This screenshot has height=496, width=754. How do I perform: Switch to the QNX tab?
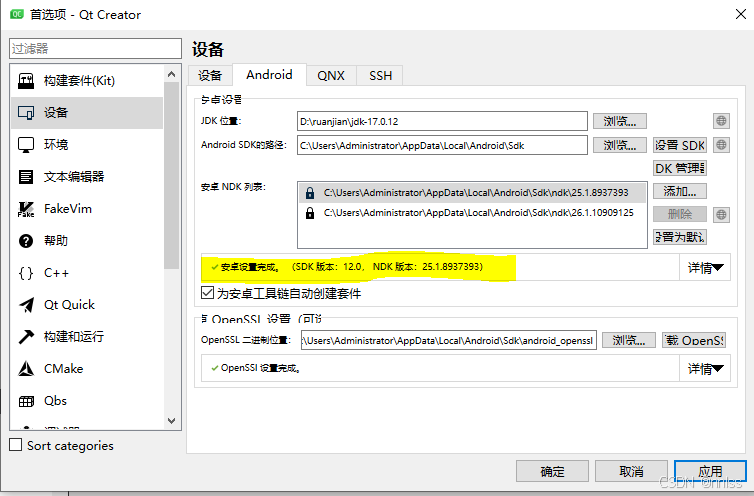331,76
